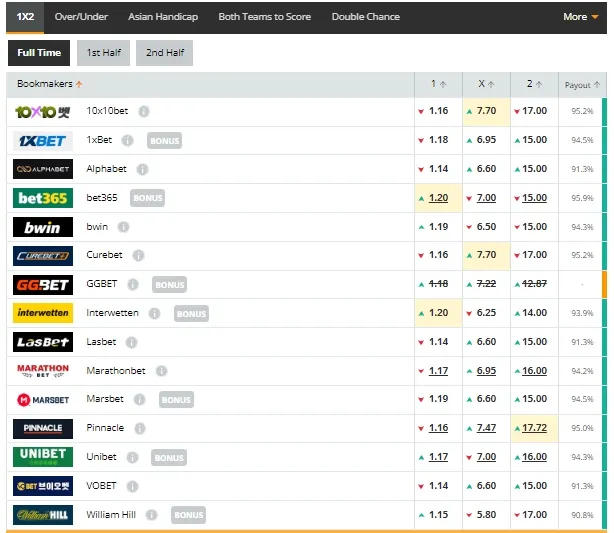Click the William Hill logo
614x533 pixels.
43,515
